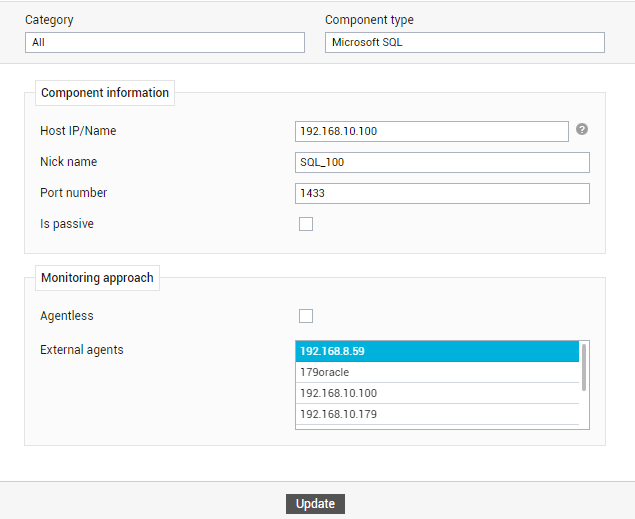
Task: Click into the Port number field
Action: [442, 193]
